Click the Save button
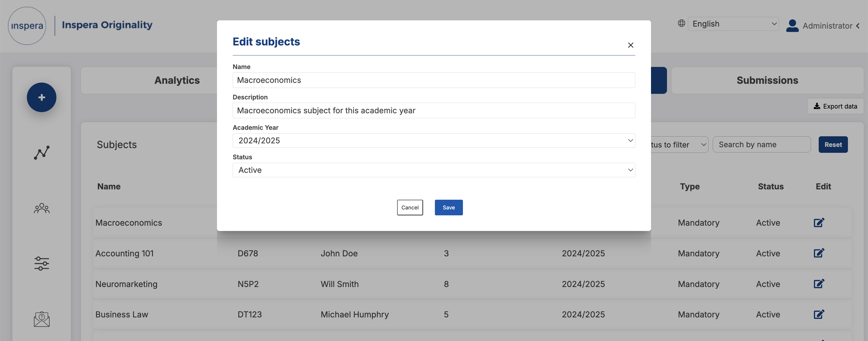Image resolution: width=868 pixels, height=341 pixels. point(448,207)
